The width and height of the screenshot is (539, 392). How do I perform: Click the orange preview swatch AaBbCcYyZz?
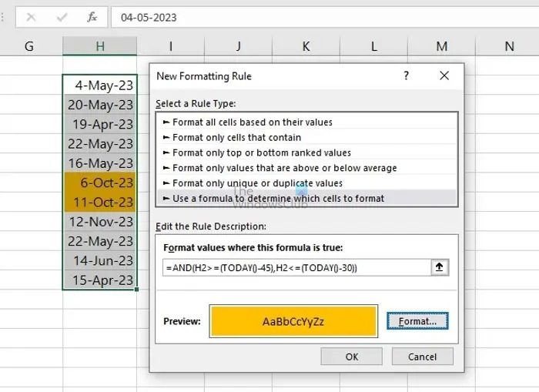(x=293, y=321)
